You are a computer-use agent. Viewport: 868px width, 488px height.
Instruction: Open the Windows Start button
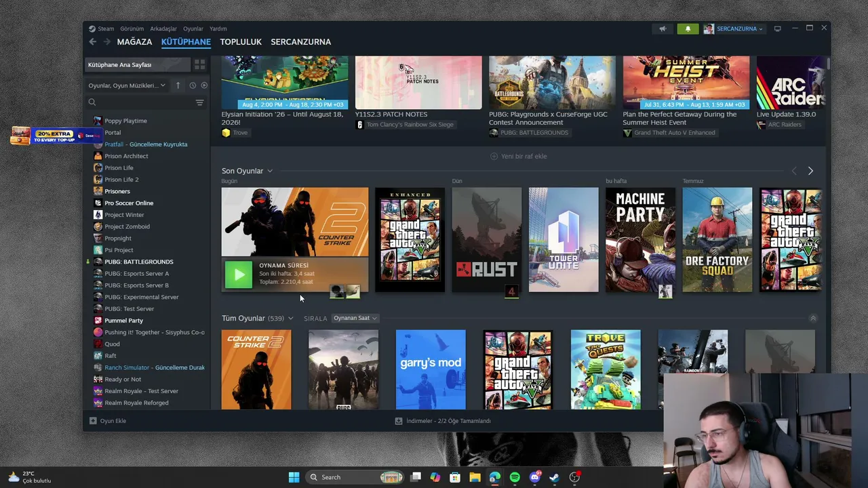tap(294, 477)
